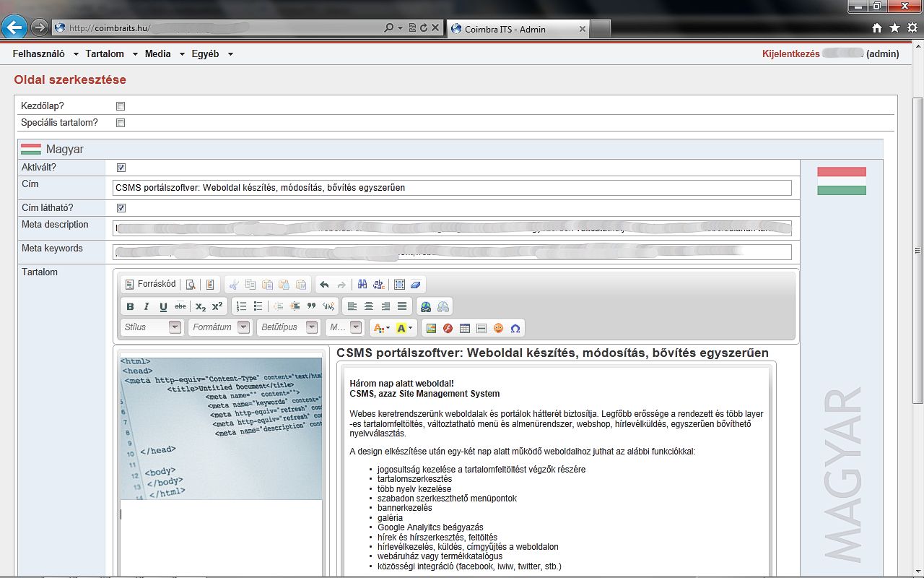Apply superscript formatting
The image size is (924, 578).
point(217,306)
